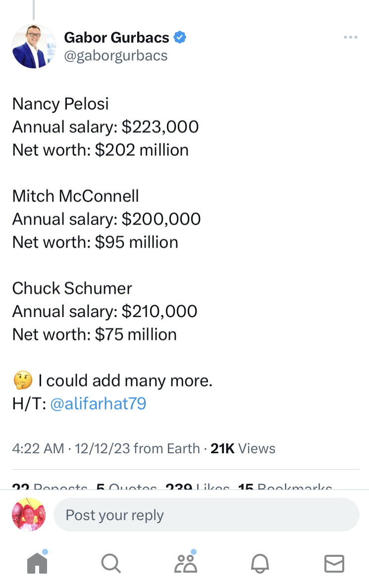Screen dimensions: 369x588
Task: Show the list of Reposts
Action: tap(50, 487)
